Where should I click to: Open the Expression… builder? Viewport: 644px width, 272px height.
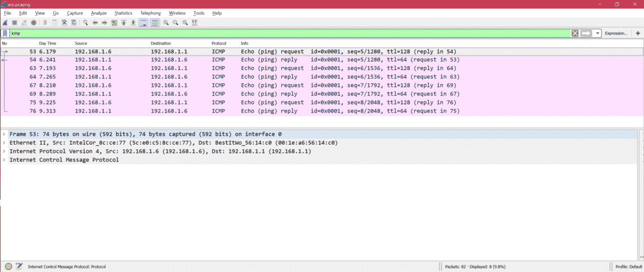[616, 33]
